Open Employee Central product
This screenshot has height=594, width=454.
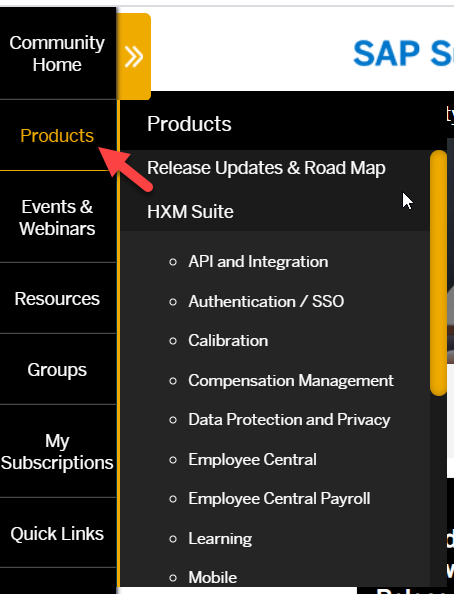click(252, 460)
